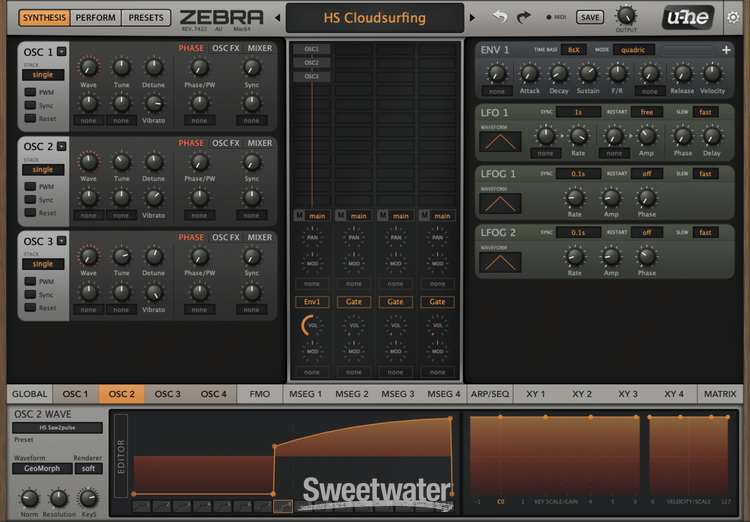Enable PWM checkbox for OSC 1
The width and height of the screenshot is (750, 522).
(x=31, y=92)
